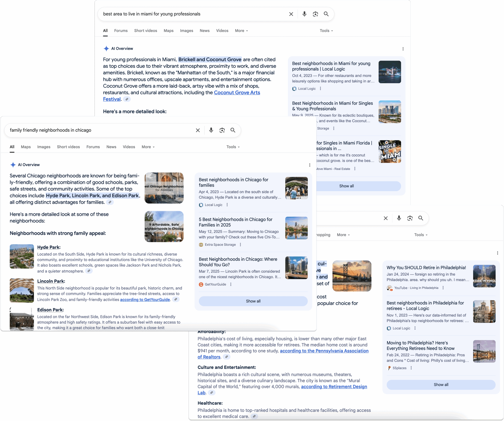This screenshot has height=421, width=504.
Task: Open the AI Overview three-dot menu in the Chicago window
Action: point(309,165)
